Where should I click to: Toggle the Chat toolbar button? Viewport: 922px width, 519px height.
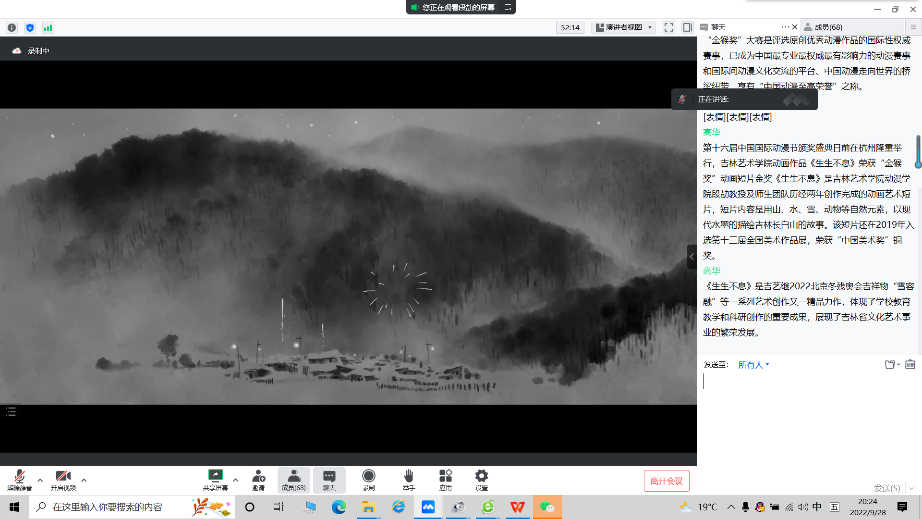point(329,480)
